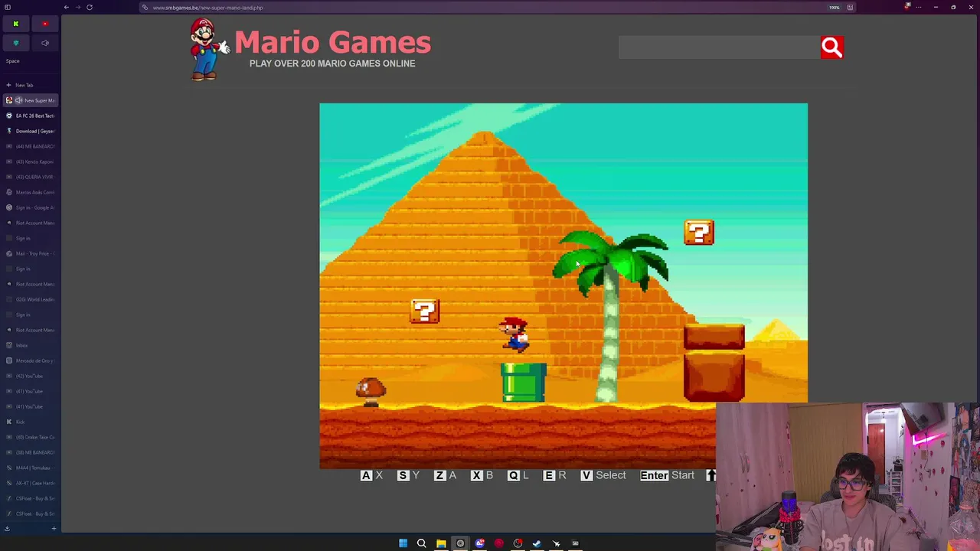Click the downloads icon at sidebar bottom
980x551 pixels.
click(7, 528)
